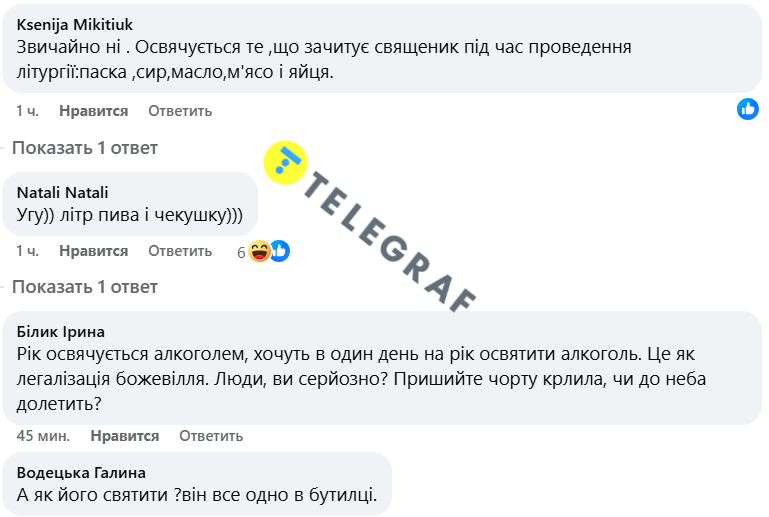Like Білик Ірина's comment with "Нравится"
Viewport: 769px width, 517px height.
point(125,436)
